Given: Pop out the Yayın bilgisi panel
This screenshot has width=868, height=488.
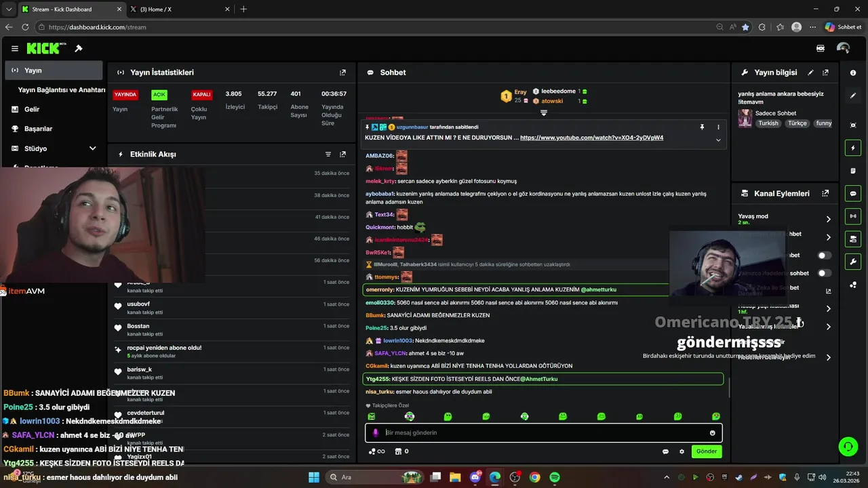Looking at the screenshot, I should click(x=825, y=73).
